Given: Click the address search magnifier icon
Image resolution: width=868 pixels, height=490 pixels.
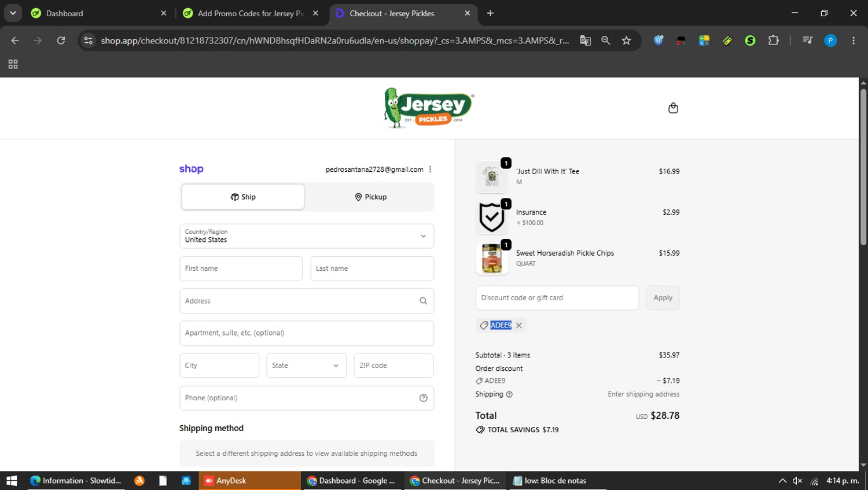Looking at the screenshot, I should pos(423,301).
